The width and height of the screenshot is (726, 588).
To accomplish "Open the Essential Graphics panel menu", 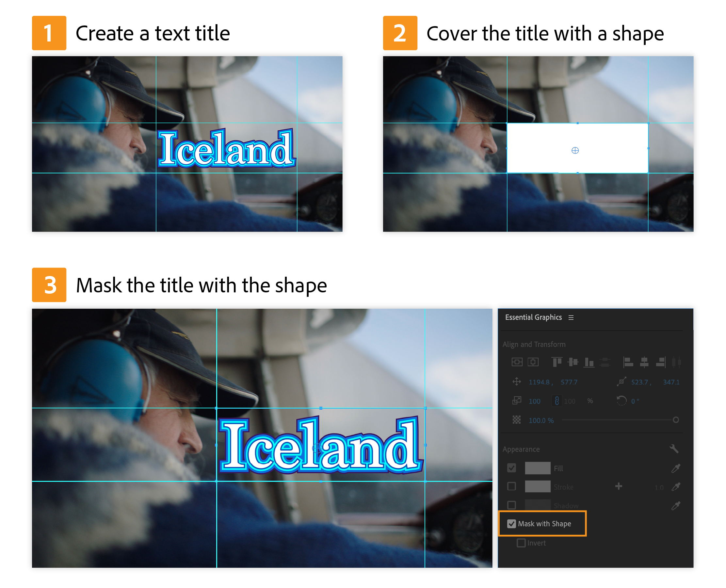I will coord(571,318).
